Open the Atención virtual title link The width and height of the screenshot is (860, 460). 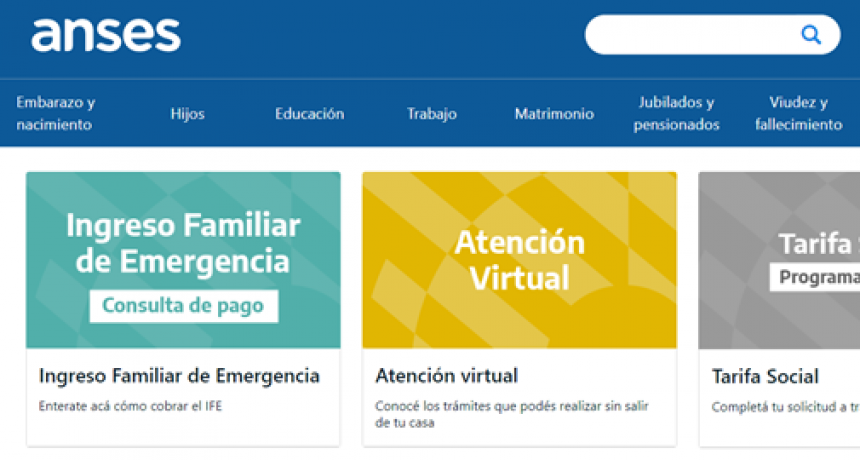click(x=446, y=376)
